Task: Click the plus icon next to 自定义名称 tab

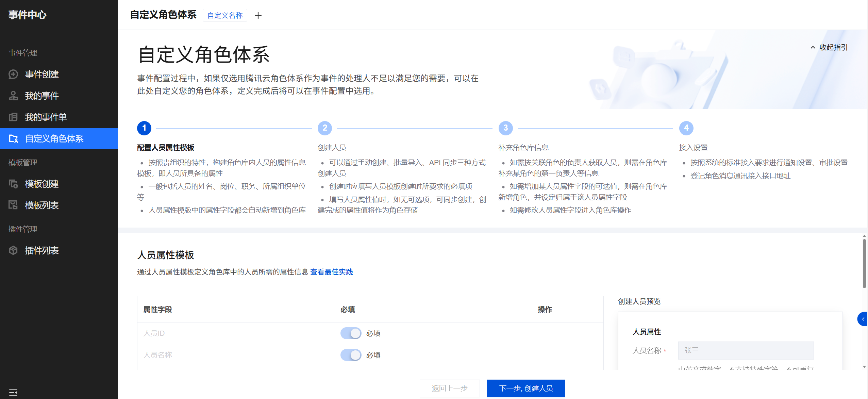Action: [258, 15]
